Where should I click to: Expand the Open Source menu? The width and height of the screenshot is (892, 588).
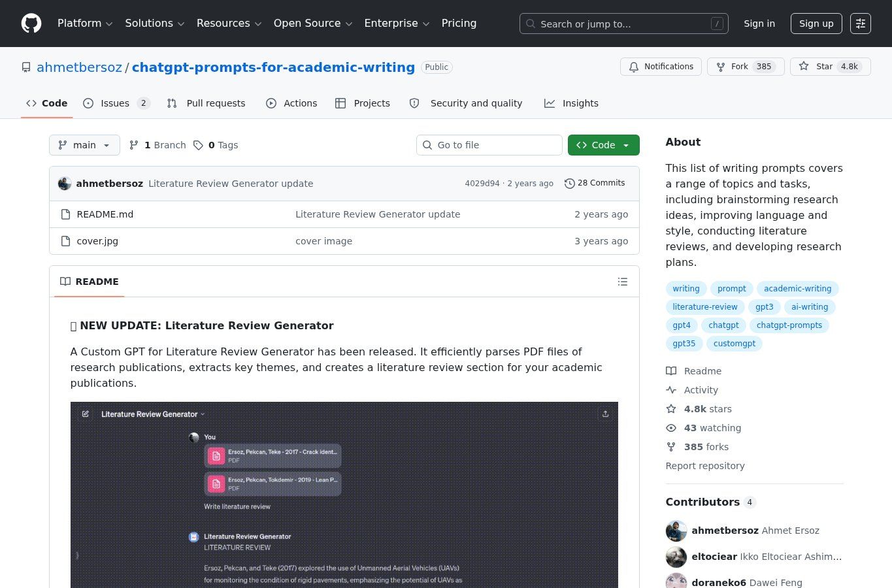[313, 24]
